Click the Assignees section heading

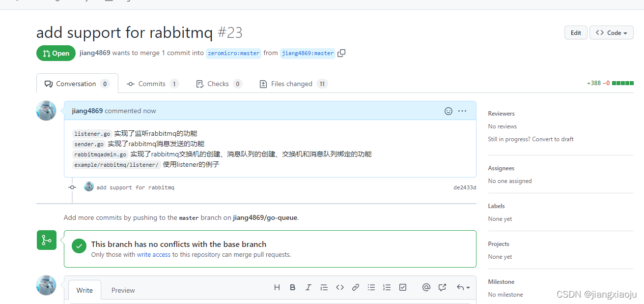pos(501,168)
